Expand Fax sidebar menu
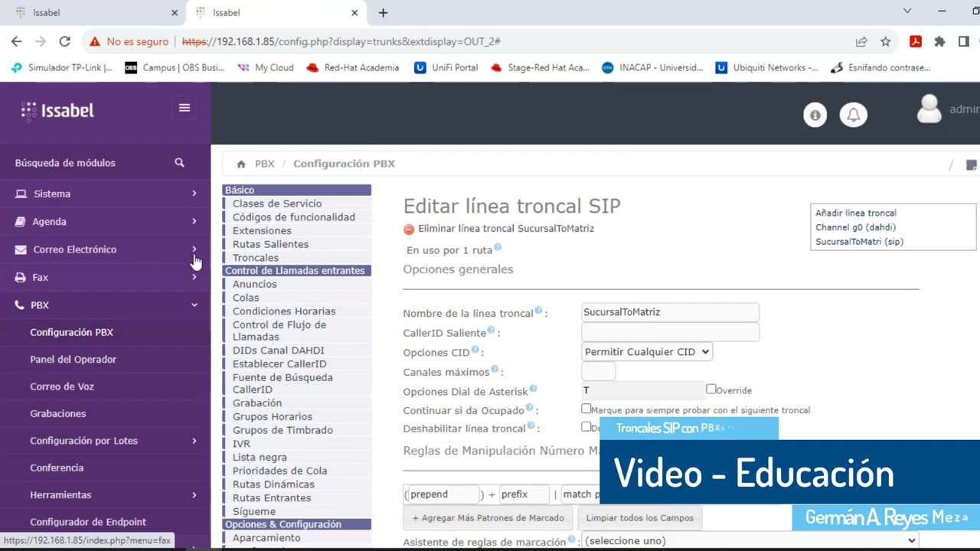980x551 pixels. [105, 277]
